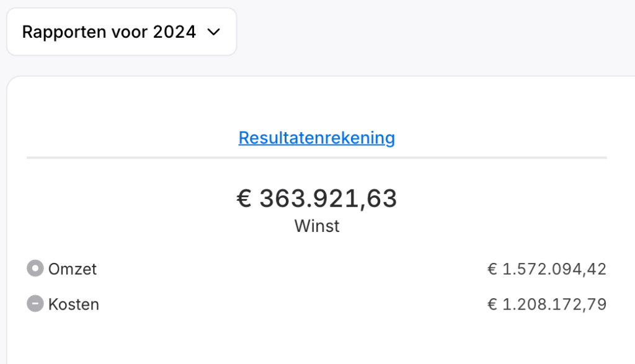
Task: Click the 2024 year text in the selector
Action: tap(174, 32)
